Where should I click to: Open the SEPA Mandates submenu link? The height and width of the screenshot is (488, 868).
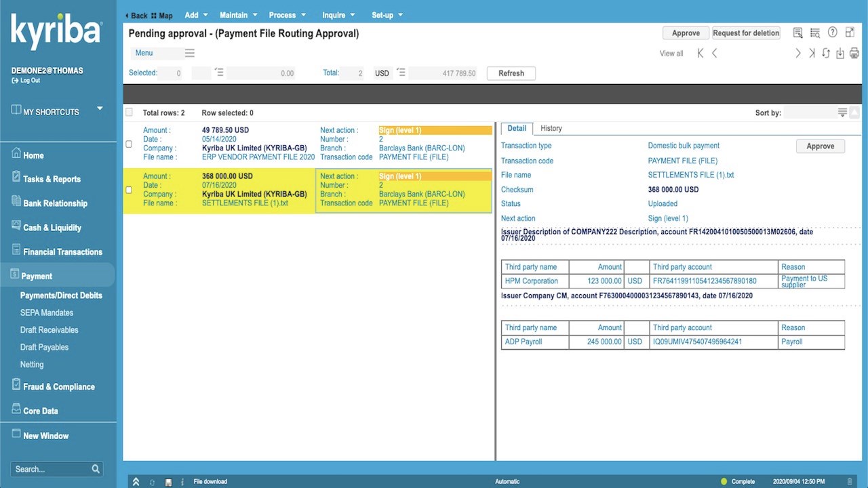point(47,312)
